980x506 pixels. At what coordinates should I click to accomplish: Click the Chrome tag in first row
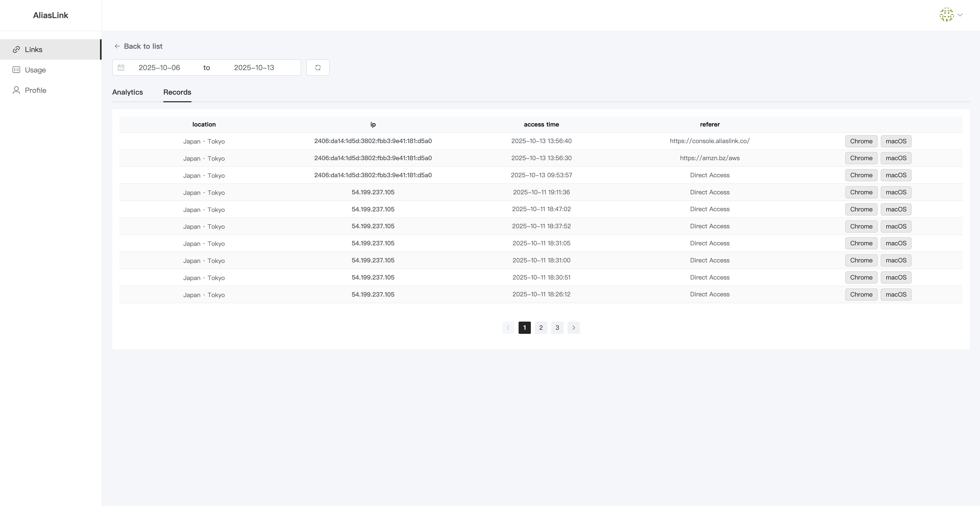(861, 142)
